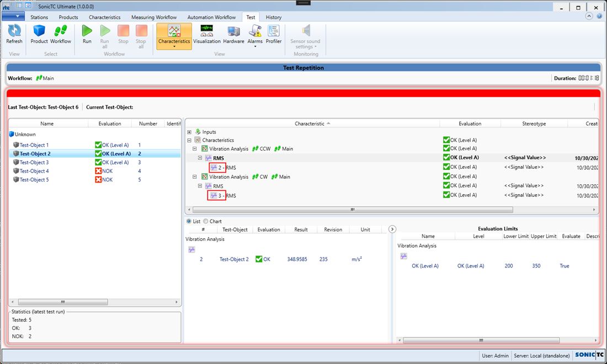Click the Lower Limit value 200
The image size is (607, 364).
click(509, 266)
